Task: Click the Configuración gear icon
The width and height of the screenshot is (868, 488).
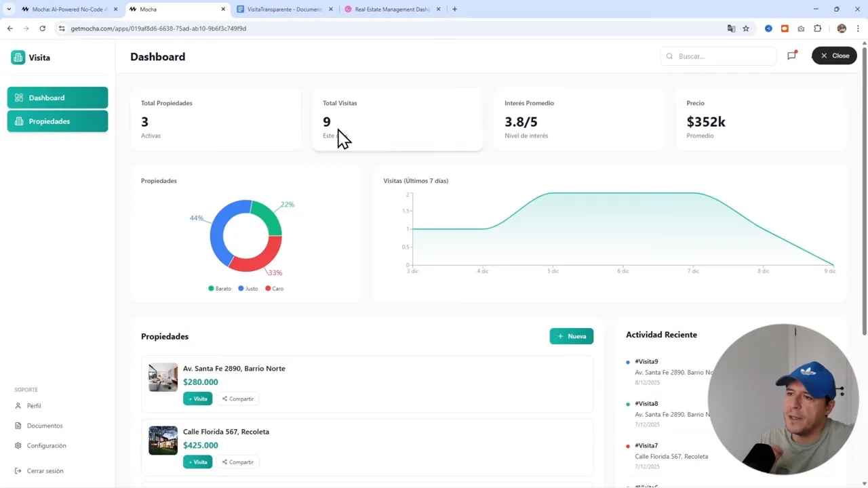Action: click(x=17, y=445)
